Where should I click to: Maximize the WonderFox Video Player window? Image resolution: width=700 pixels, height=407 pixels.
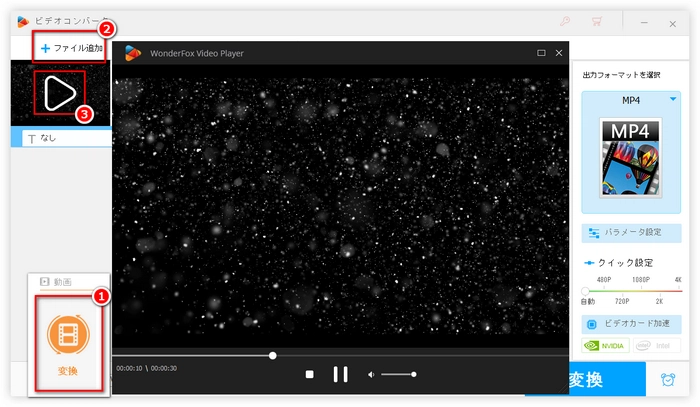tap(541, 53)
